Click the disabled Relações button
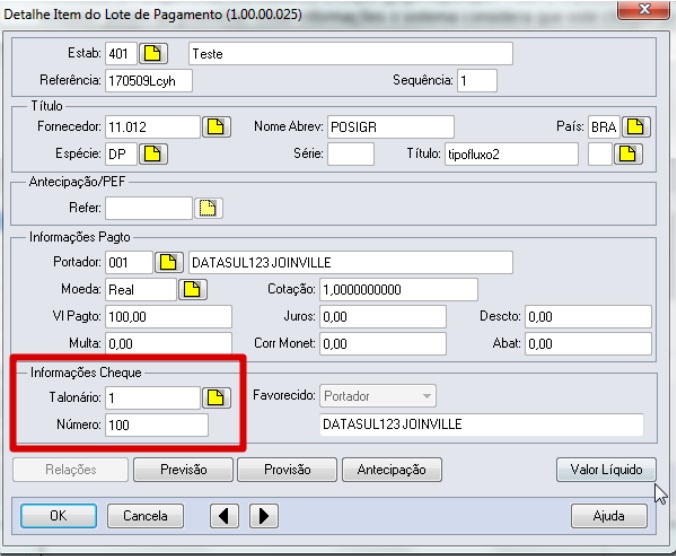The width and height of the screenshot is (676, 556). click(71, 469)
